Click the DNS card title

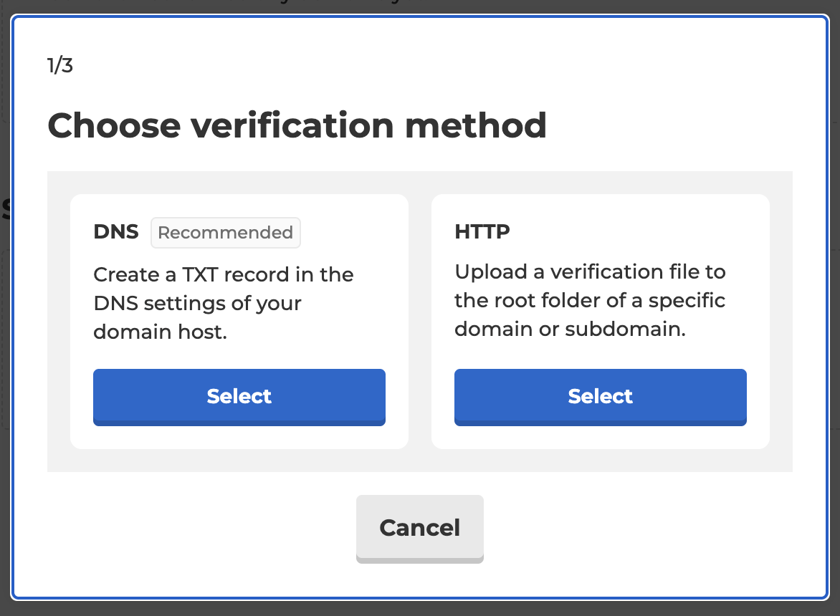tap(115, 232)
